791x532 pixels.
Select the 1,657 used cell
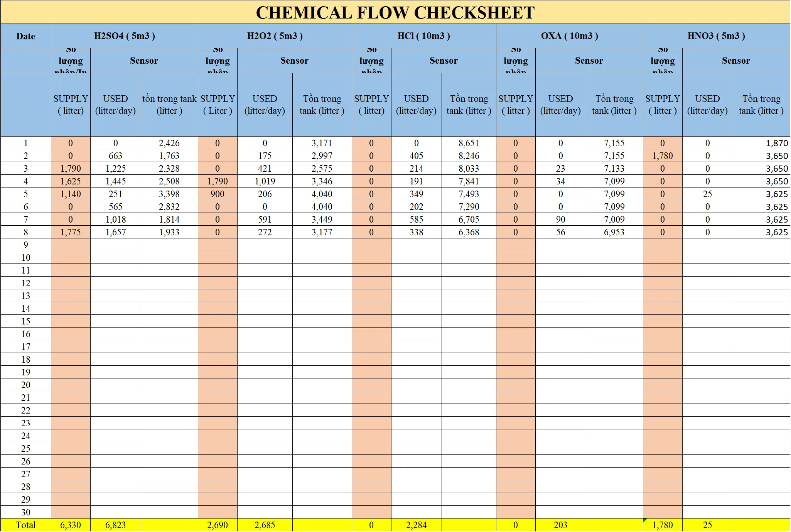(116, 232)
